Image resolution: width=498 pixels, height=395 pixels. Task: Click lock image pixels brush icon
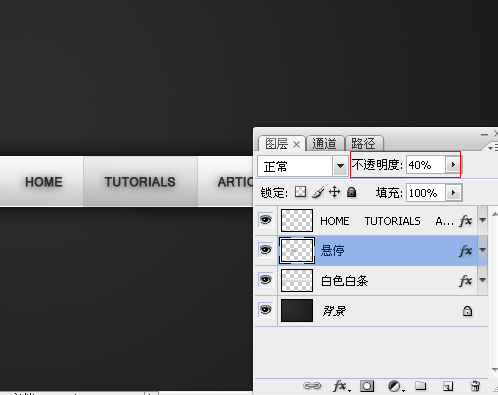pyautogui.click(x=318, y=192)
